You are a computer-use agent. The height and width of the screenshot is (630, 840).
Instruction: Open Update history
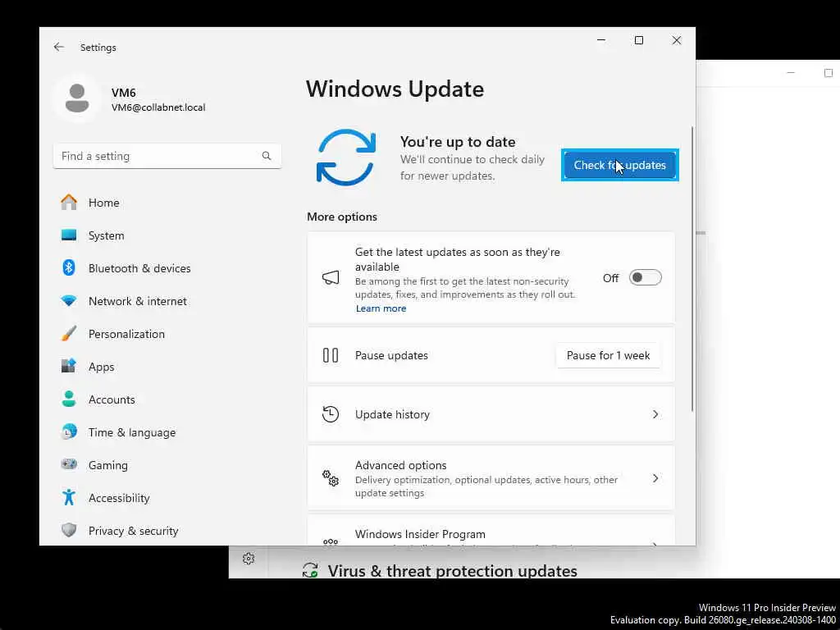(491, 414)
